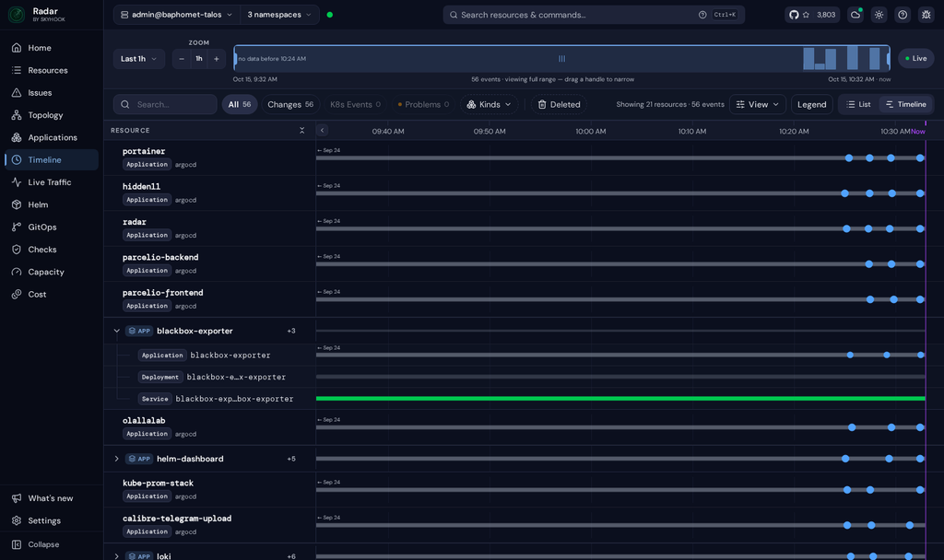The width and height of the screenshot is (944, 560).
Task: Open GitOps in the sidebar
Action: click(52, 227)
